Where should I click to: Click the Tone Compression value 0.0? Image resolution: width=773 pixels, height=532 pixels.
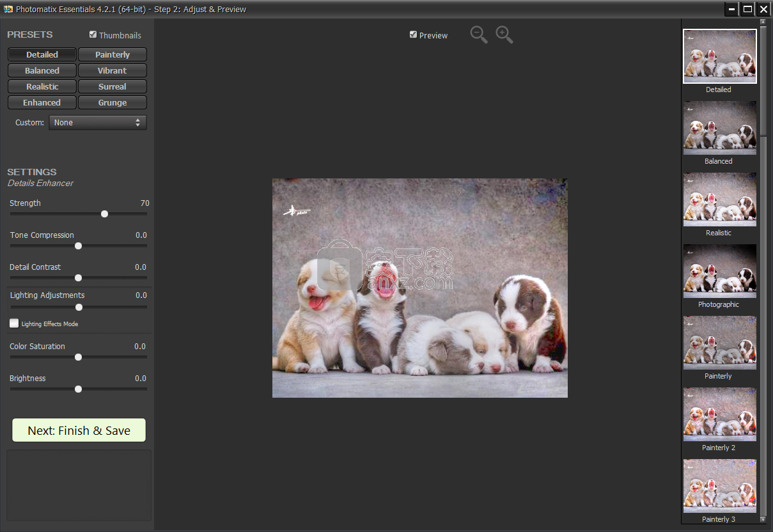[141, 235]
